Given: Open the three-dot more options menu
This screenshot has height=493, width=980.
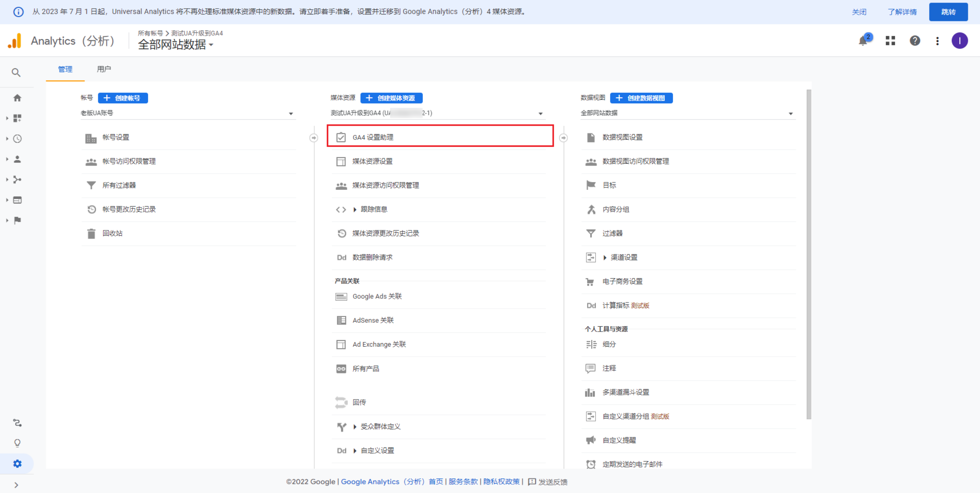Looking at the screenshot, I should point(937,41).
